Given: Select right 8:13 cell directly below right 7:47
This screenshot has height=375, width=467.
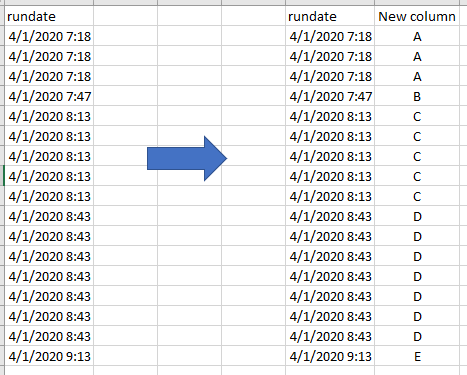Looking at the screenshot, I should coord(330,116).
